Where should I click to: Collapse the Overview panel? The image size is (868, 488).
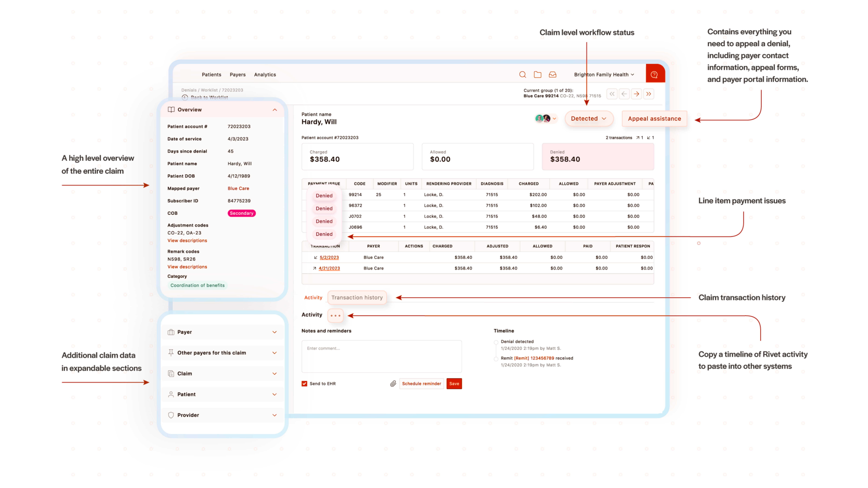coord(275,110)
